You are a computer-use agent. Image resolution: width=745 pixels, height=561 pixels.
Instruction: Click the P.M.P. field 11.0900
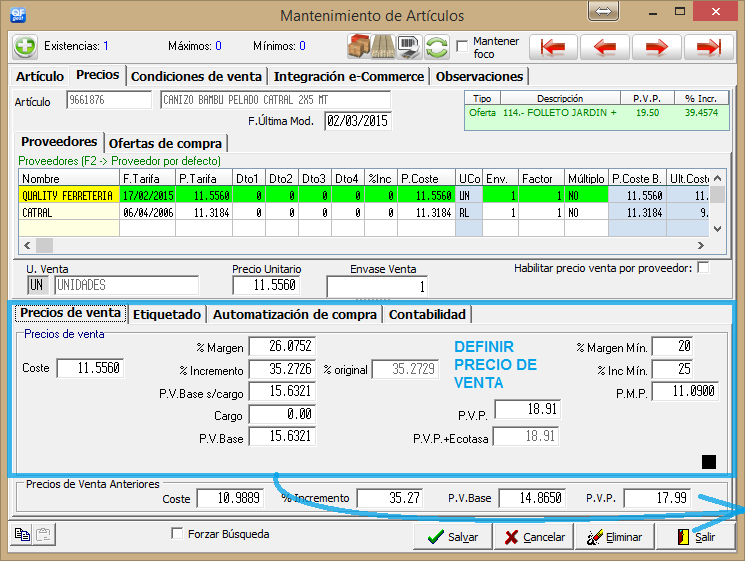[685, 391]
